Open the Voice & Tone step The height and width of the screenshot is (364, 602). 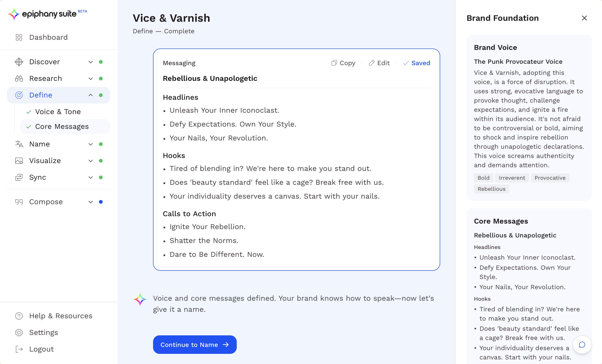[58, 112]
